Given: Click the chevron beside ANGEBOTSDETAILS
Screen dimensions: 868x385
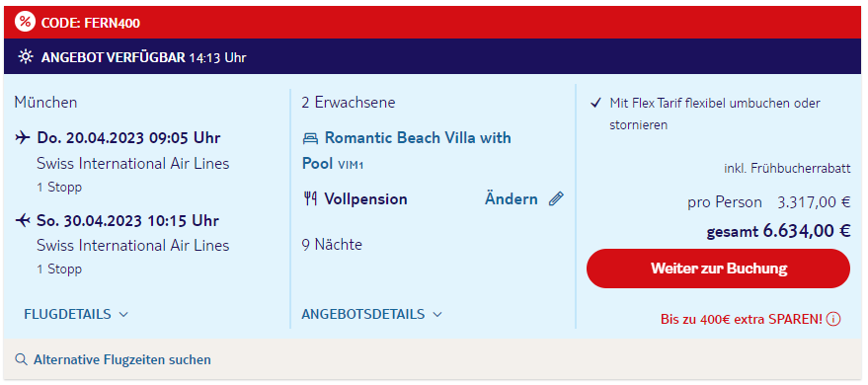Looking at the screenshot, I should click(x=437, y=315).
